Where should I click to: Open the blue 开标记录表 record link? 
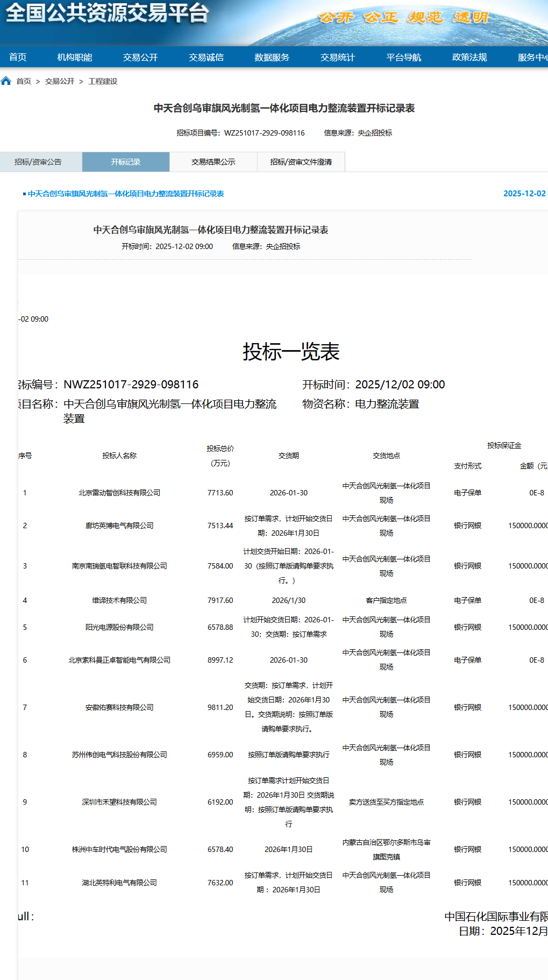tap(126, 194)
